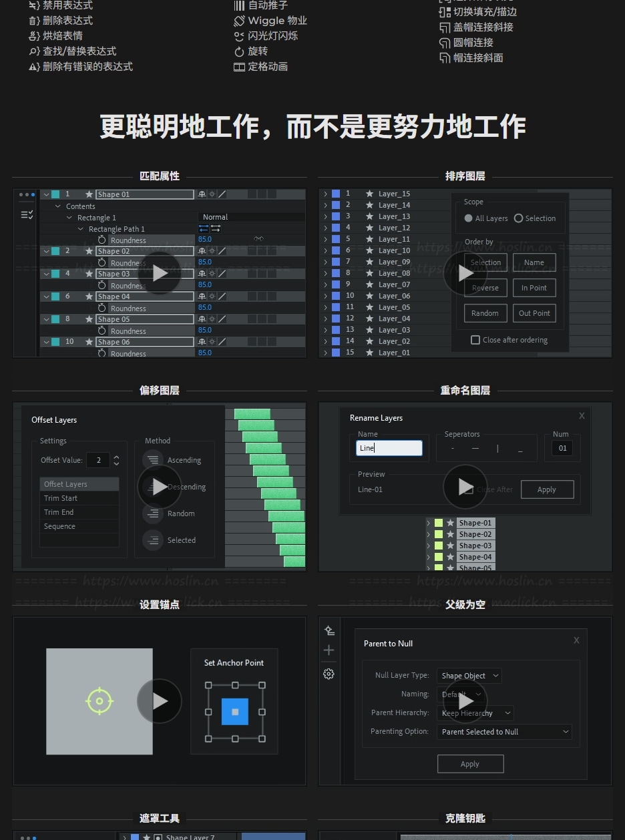Click the teal label swatch of Shape 01
Viewport: 625px width, 840px height.
click(55, 194)
